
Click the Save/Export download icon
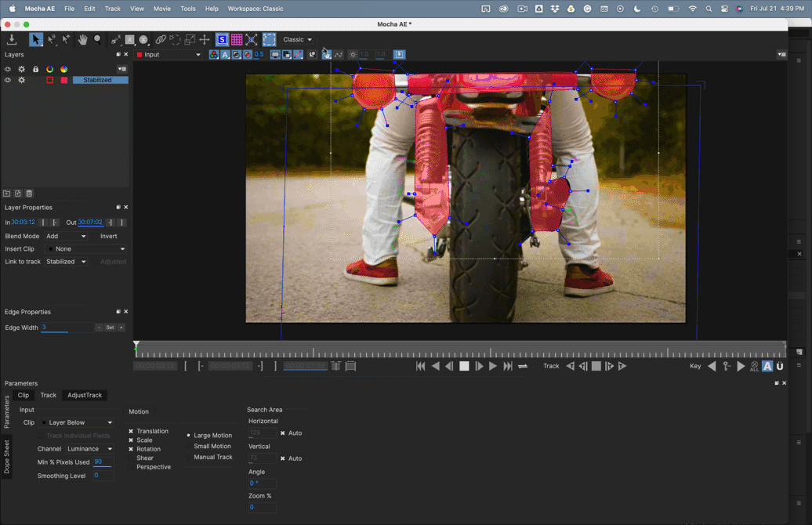pos(12,39)
